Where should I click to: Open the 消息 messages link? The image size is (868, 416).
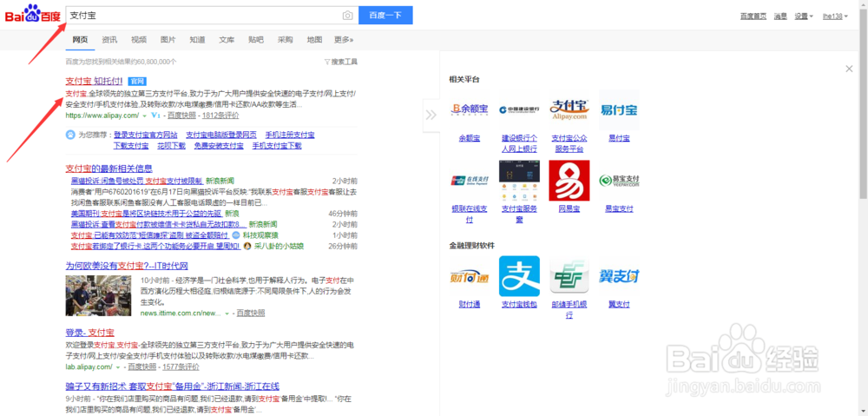pos(780,16)
